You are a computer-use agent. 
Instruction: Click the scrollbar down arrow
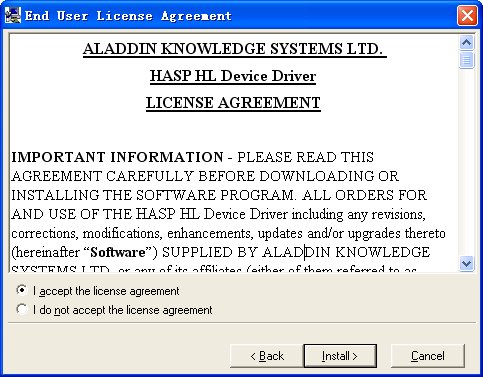tap(466, 263)
